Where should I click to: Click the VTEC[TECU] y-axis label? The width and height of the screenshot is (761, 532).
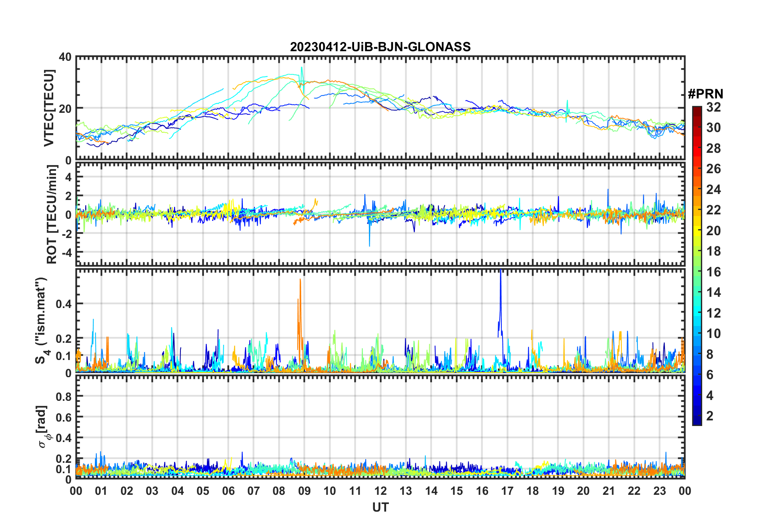(49, 108)
